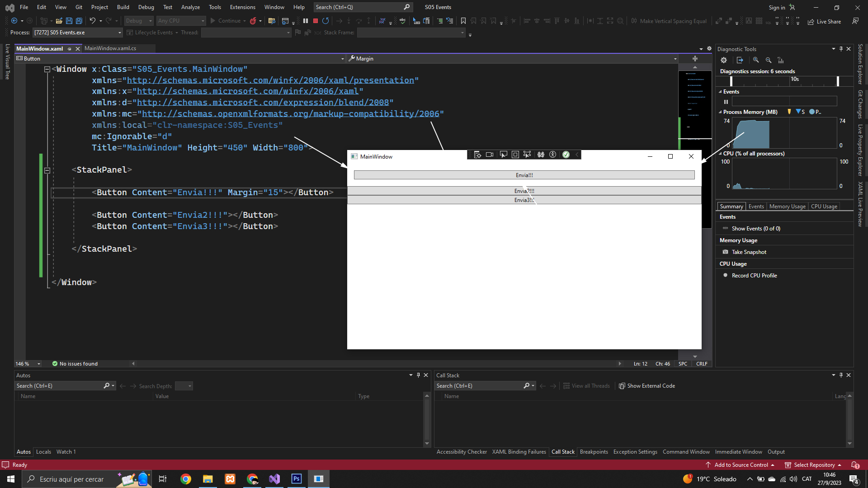The width and height of the screenshot is (868, 488).
Task: Toggle Display layout adorners in the debug toolbar
Action: point(515,155)
